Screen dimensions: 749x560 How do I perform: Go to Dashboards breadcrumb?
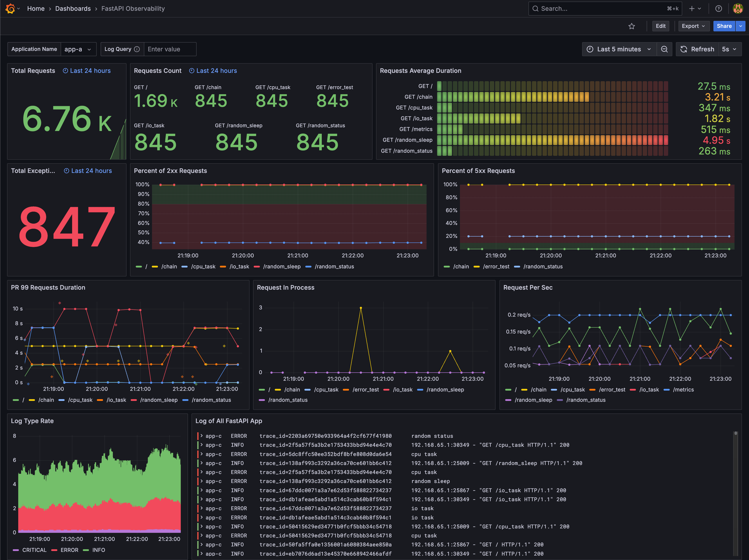click(73, 9)
